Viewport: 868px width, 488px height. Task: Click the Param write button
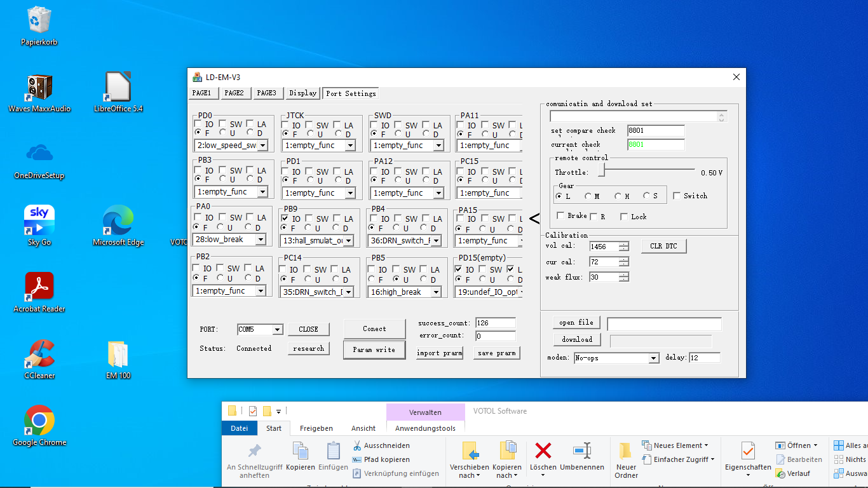(374, 349)
